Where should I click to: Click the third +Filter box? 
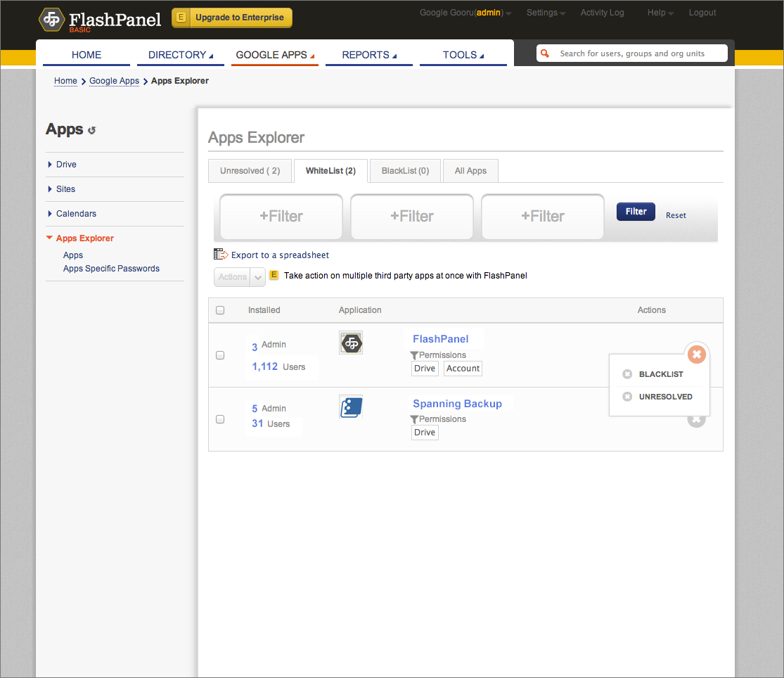[543, 217]
